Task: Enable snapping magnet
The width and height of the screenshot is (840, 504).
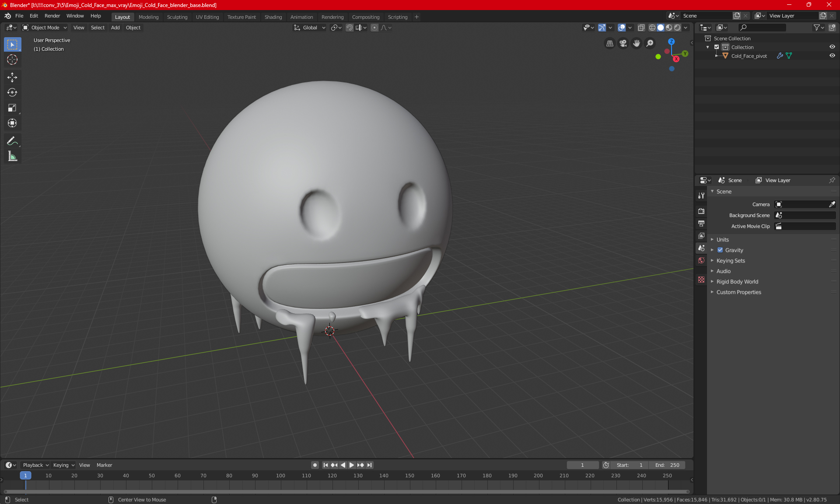Action: [x=349, y=28]
